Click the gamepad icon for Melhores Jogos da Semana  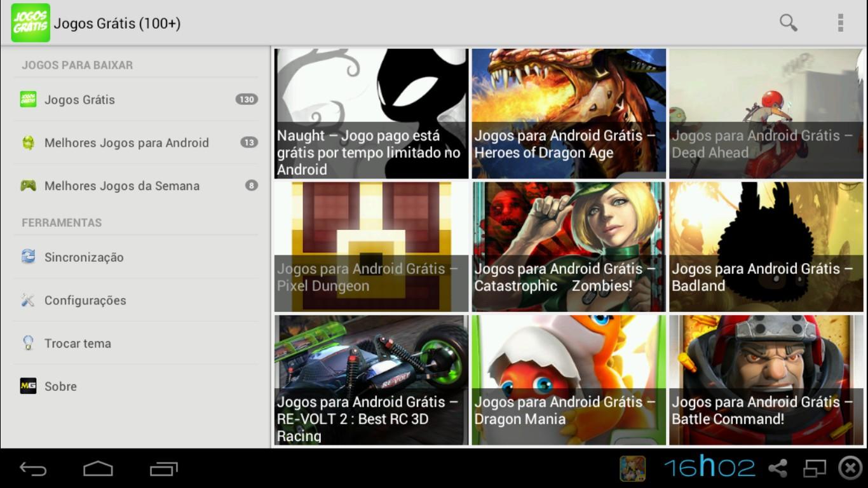[x=27, y=186]
